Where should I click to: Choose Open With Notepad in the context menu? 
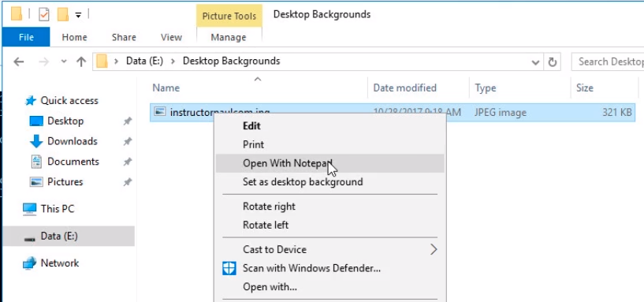[x=329, y=163]
